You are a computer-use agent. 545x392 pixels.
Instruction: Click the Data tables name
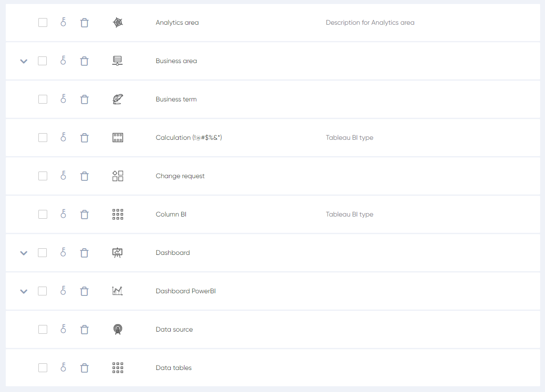pyautogui.click(x=173, y=368)
